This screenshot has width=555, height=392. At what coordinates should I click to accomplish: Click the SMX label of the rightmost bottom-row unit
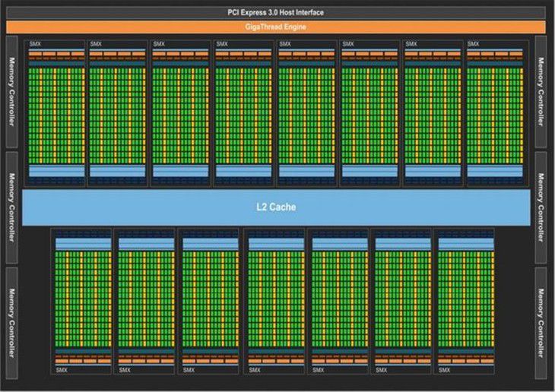(444, 370)
